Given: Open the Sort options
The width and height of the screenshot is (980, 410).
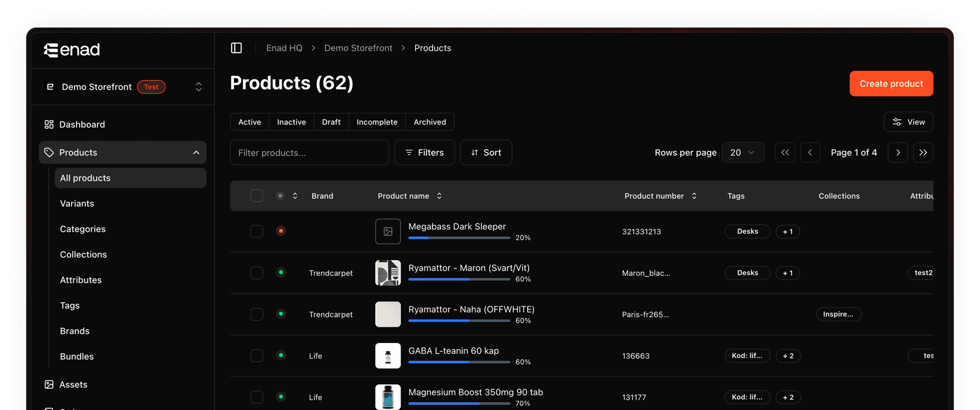Looking at the screenshot, I should 486,153.
